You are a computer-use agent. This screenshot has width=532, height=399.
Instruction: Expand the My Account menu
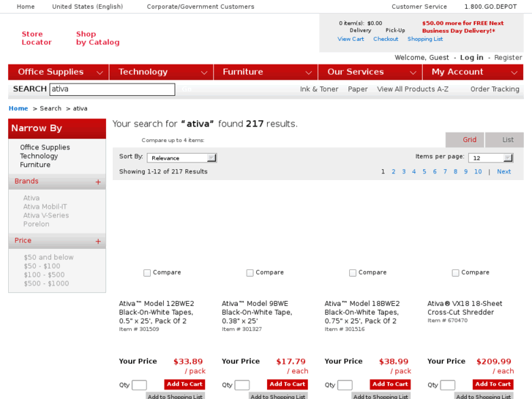[x=473, y=72]
